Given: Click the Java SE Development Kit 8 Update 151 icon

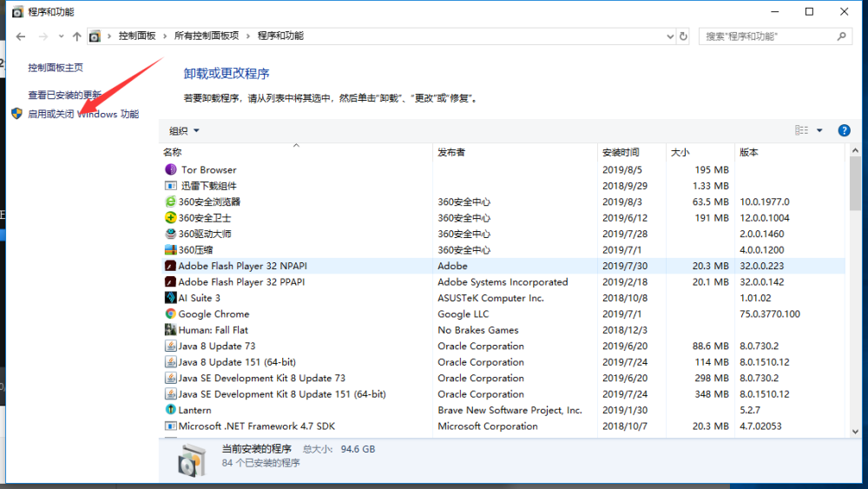Looking at the screenshot, I should (x=170, y=394).
